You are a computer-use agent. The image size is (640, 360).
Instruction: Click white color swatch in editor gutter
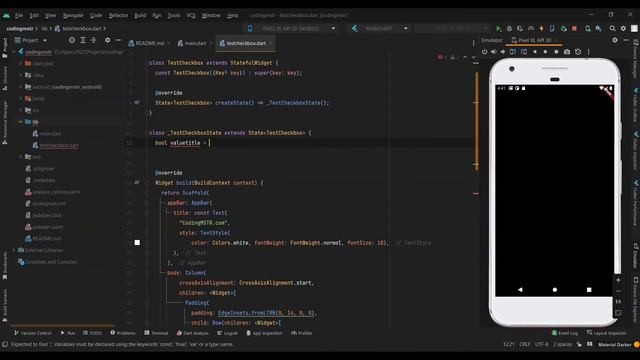pyautogui.click(x=137, y=243)
